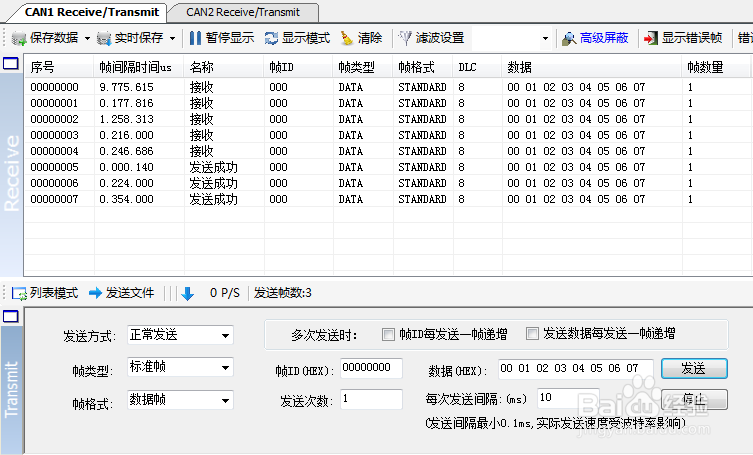The image size is (753, 455).
Task: Enable 发送数据每发送一帧递增 checkbox
Action: (x=532, y=333)
